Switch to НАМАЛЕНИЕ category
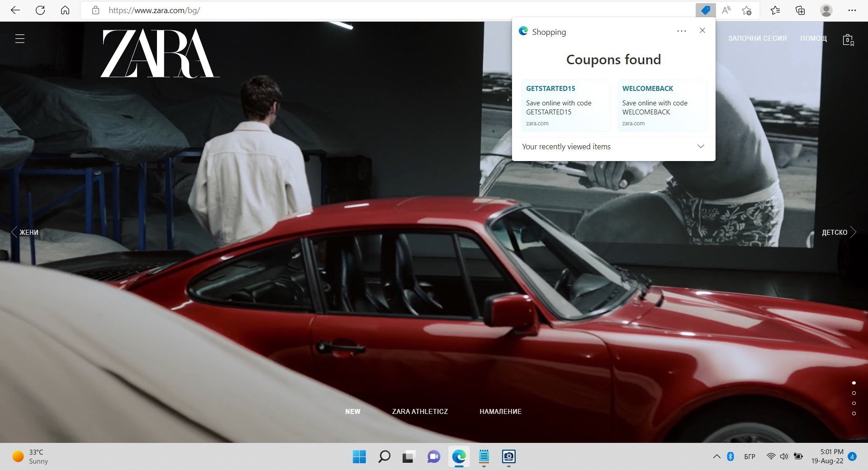The width and height of the screenshot is (868, 470). (500, 412)
